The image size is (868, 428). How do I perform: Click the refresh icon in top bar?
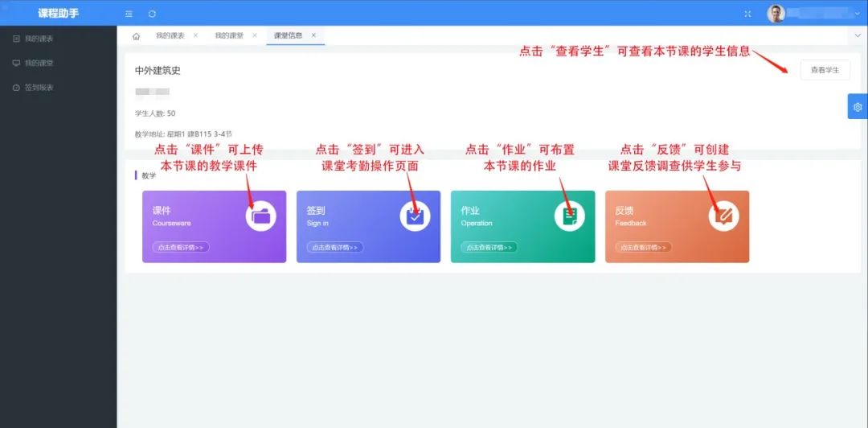coord(152,14)
